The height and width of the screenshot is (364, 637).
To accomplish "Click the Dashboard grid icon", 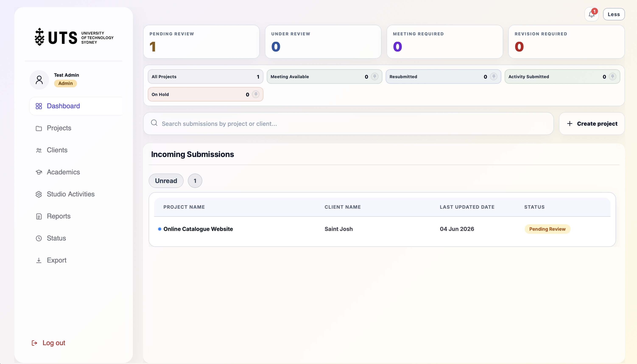I will 39,106.
